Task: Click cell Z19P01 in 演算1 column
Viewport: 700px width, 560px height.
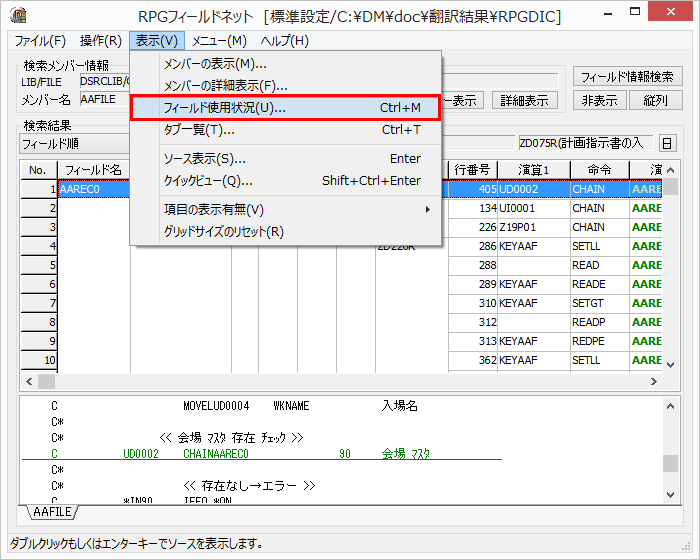Action: [x=533, y=227]
